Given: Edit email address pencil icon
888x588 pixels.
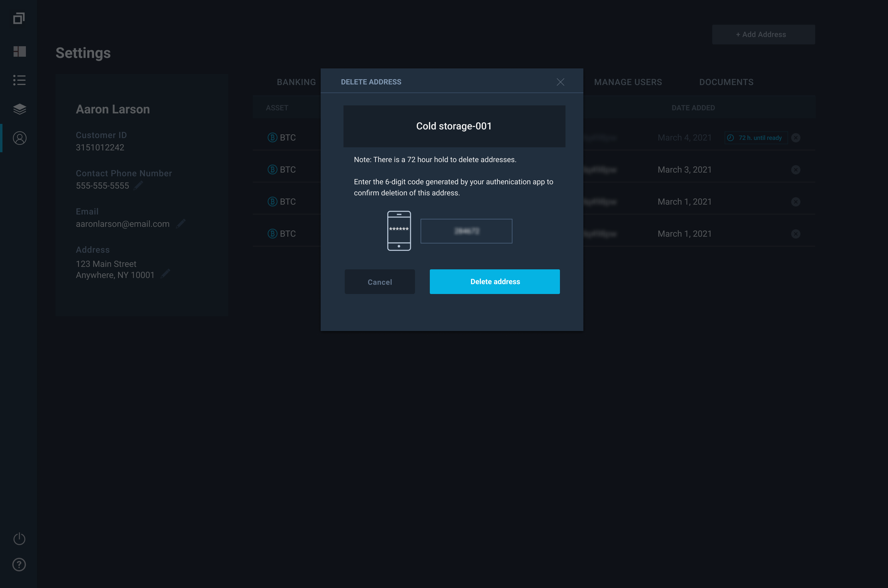Looking at the screenshot, I should point(181,223).
